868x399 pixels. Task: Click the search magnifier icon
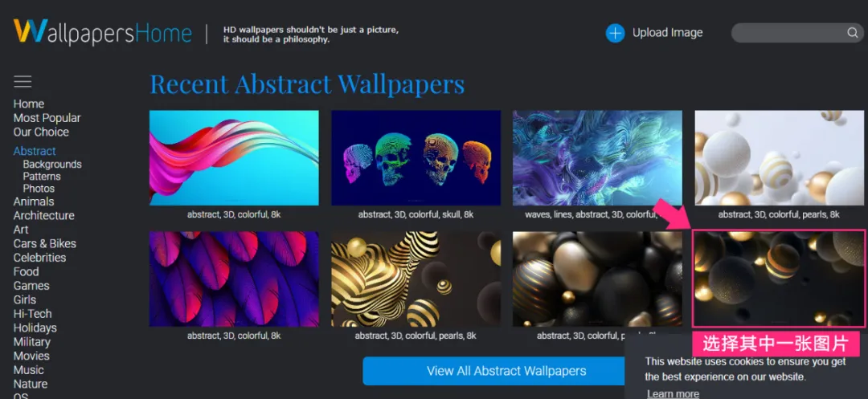(853, 33)
